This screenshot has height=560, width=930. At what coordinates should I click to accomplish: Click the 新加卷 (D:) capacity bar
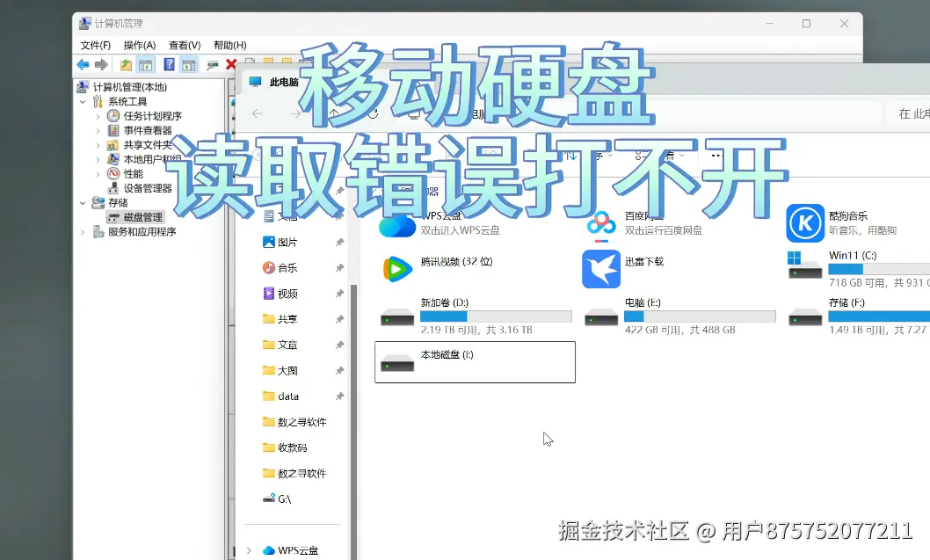tap(492, 315)
